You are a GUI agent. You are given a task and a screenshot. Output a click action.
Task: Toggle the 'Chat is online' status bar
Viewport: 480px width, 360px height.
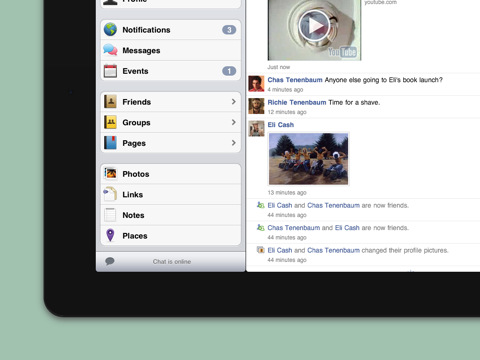point(171,262)
